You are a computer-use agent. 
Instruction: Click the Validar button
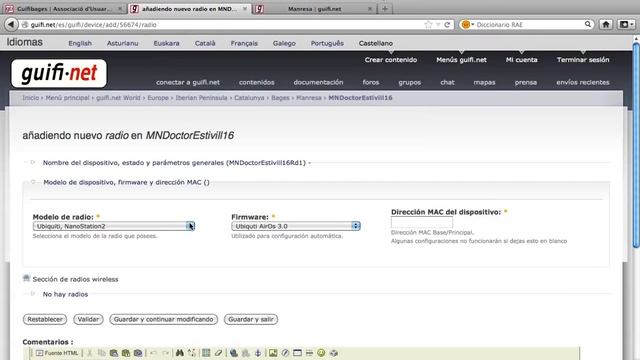(x=88, y=319)
